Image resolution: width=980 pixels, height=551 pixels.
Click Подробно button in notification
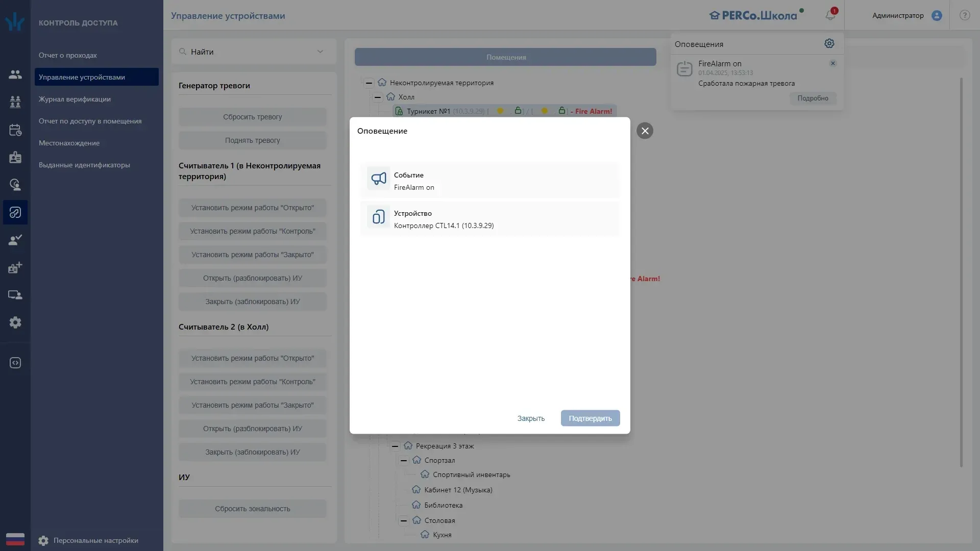click(x=813, y=98)
